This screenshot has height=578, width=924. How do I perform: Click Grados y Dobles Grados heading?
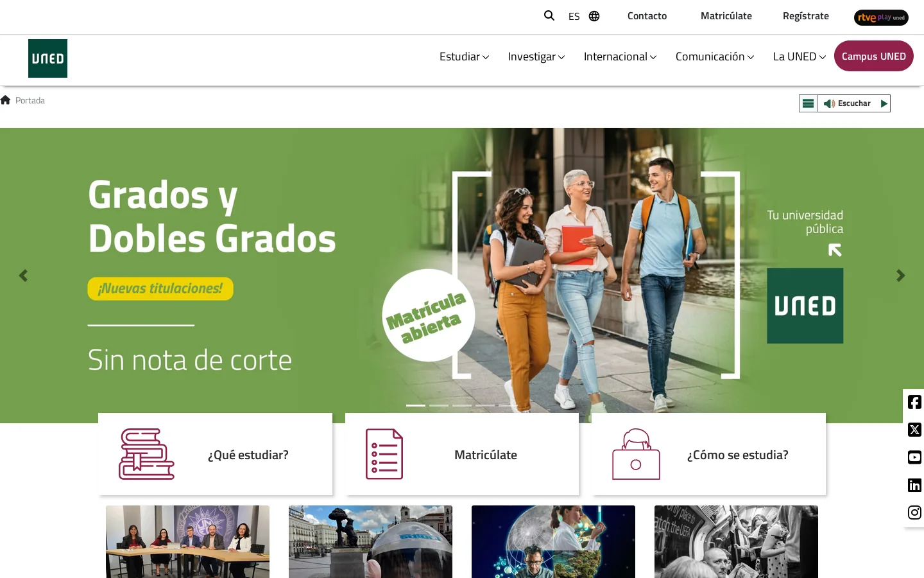(212, 217)
